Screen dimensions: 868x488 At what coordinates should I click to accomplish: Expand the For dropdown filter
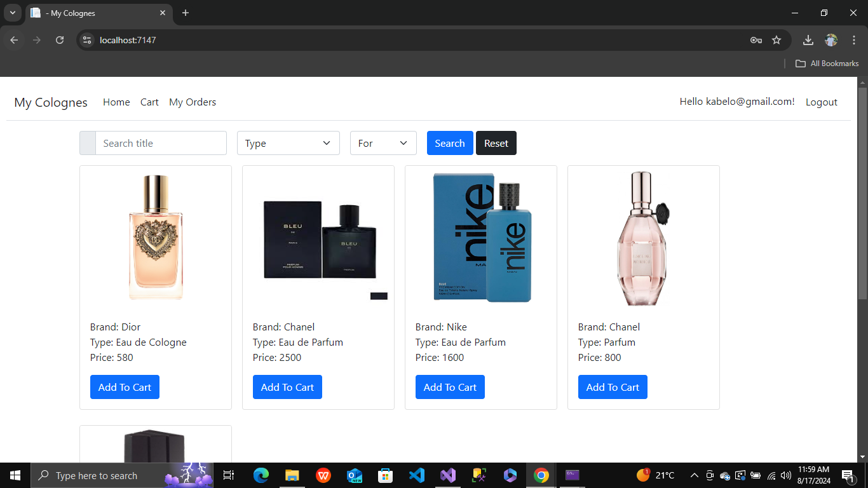tap(383, 143)
